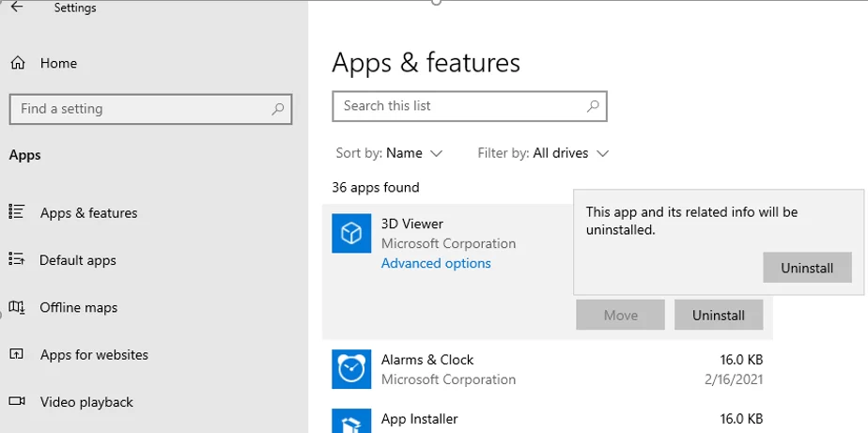Open Default apps settings page
The width and height of the screenshot is (868, 433).
pyautogui.click(x=77, y=260)
